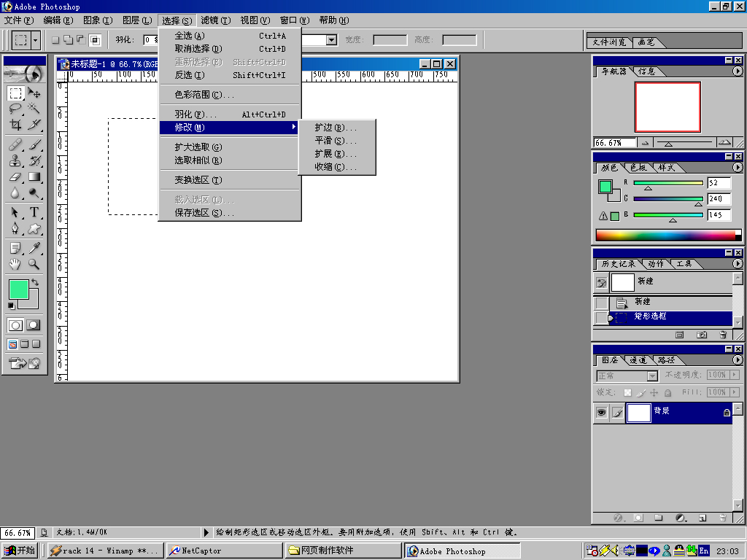Switch to Standard editing mode
Viewport: 747px width, 560px height.
coord(15,325)
